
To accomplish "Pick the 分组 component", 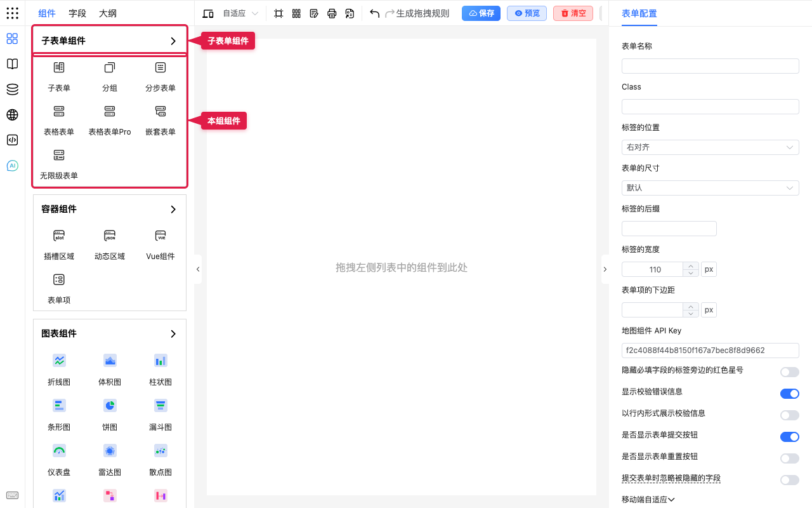I will (110, 76).
